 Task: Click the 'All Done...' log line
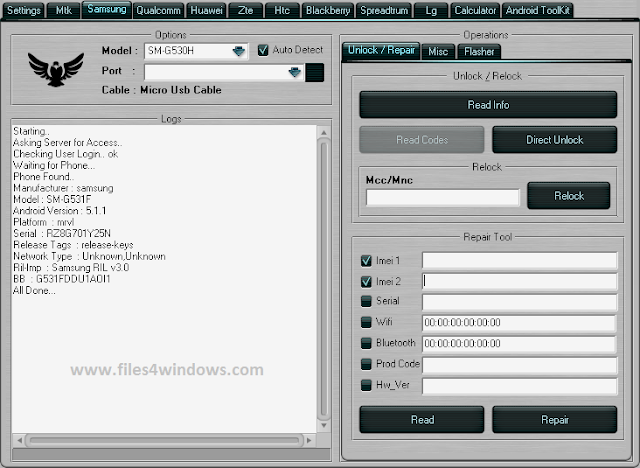click(34, 291)
